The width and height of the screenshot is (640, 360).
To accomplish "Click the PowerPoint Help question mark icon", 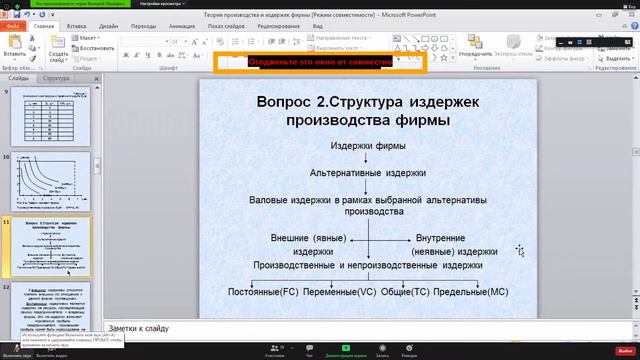I will [x=635, y=26].
